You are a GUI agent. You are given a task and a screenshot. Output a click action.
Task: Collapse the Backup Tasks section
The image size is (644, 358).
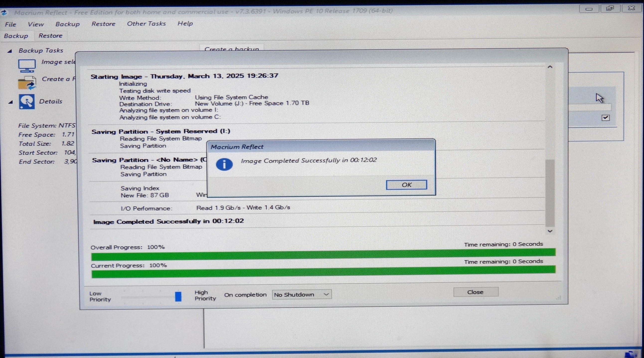[x=10, y=51]
